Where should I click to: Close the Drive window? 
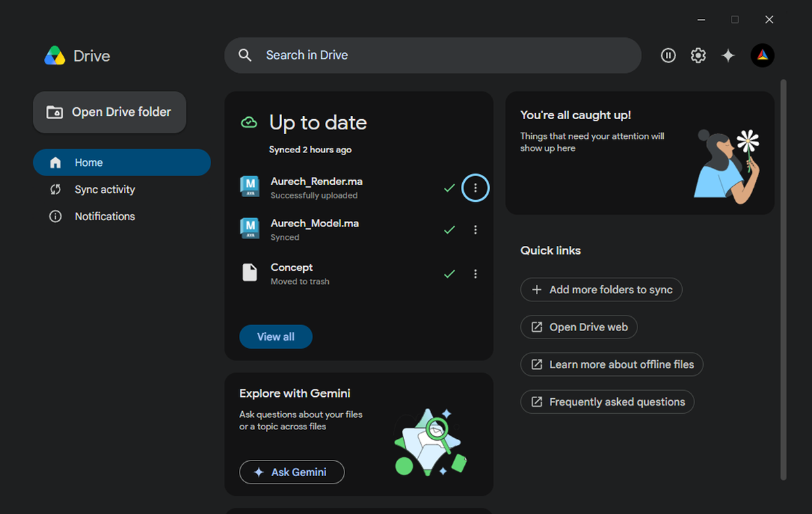(769, 20)
